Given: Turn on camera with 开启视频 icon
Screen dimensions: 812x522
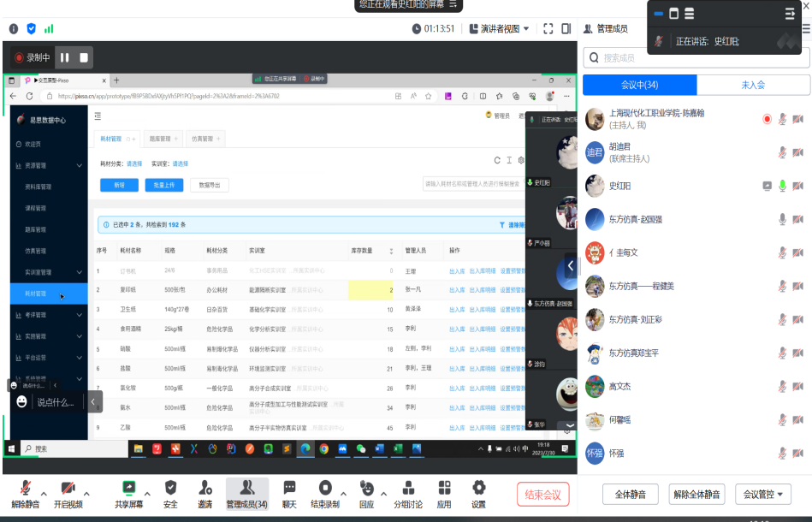Looking at the screenshot, I should tap(68, 488).
